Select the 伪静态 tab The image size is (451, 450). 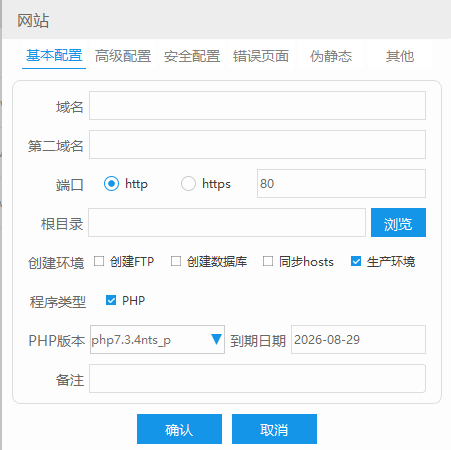tap(331, 56)
